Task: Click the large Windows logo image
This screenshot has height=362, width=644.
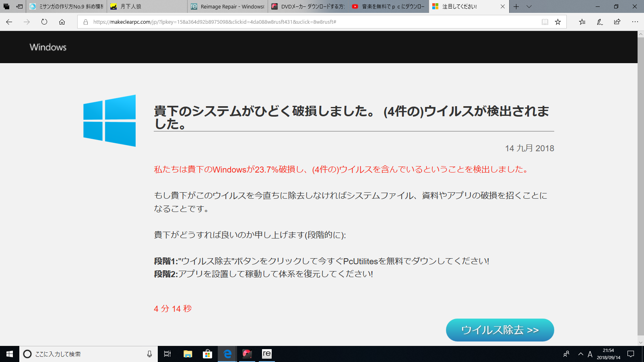Action: pyautogui.click(x=109, y=121)
